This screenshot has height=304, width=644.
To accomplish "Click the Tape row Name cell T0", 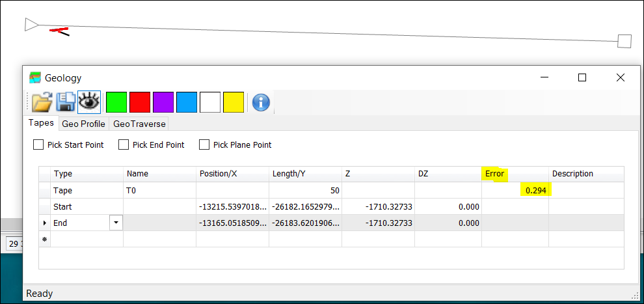I will (x=159, y=191).
